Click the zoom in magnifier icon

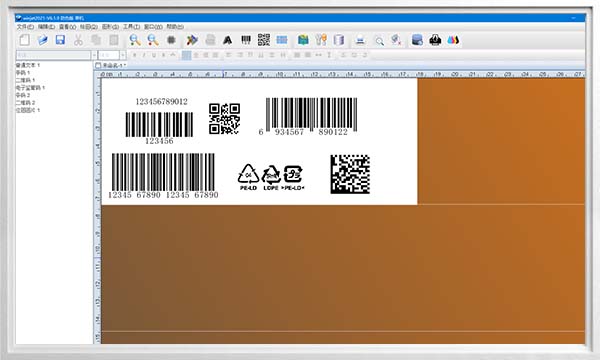[135, 40]
